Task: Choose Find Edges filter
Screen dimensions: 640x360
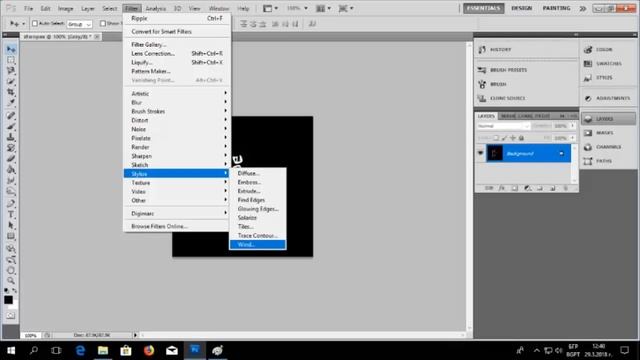Action: click(258, 200)
